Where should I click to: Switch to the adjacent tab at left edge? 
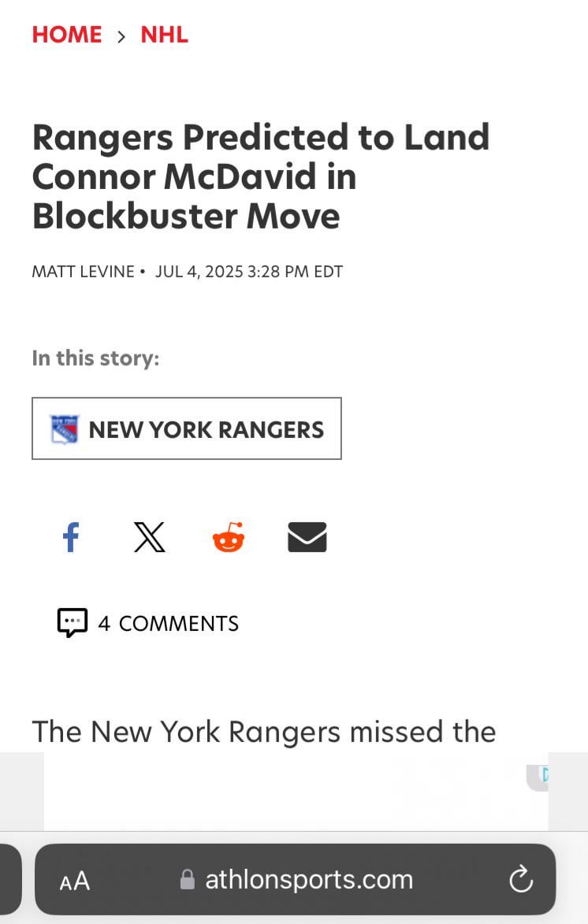pos(9,880)
